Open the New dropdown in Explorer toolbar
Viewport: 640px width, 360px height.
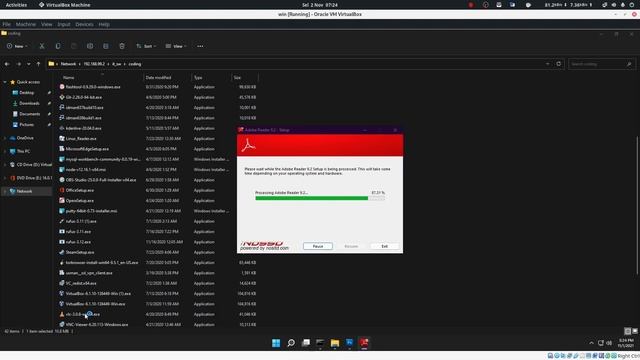pos(17,46)
